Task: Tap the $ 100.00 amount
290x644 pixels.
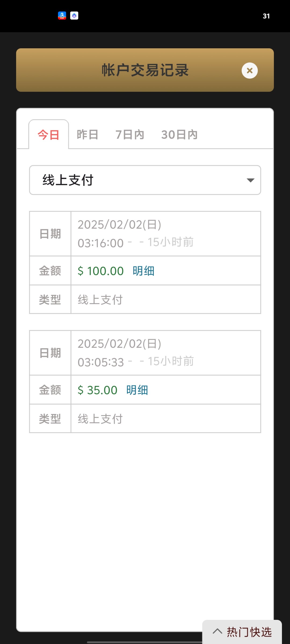Action: click(x=101, y=271)
